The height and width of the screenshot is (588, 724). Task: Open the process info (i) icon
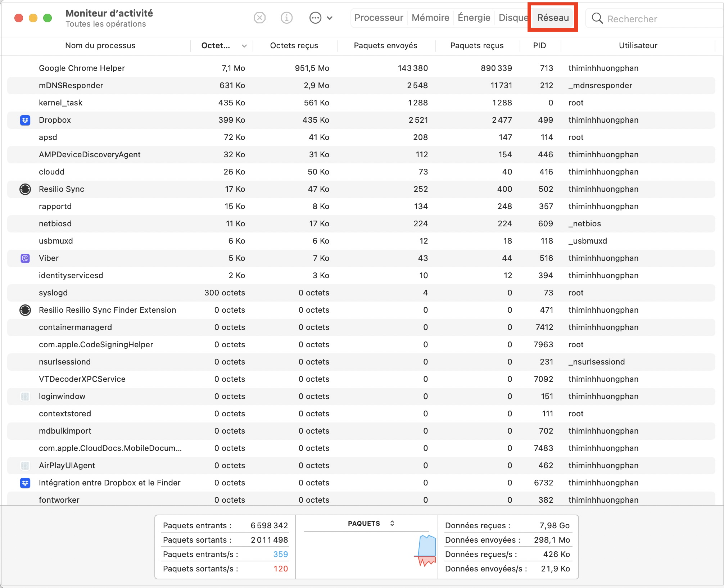pyautogui.click(x=286, y=18)
